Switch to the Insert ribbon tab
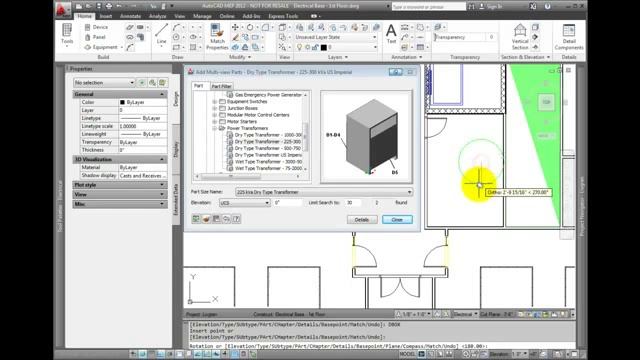 [x=106, y=16]
